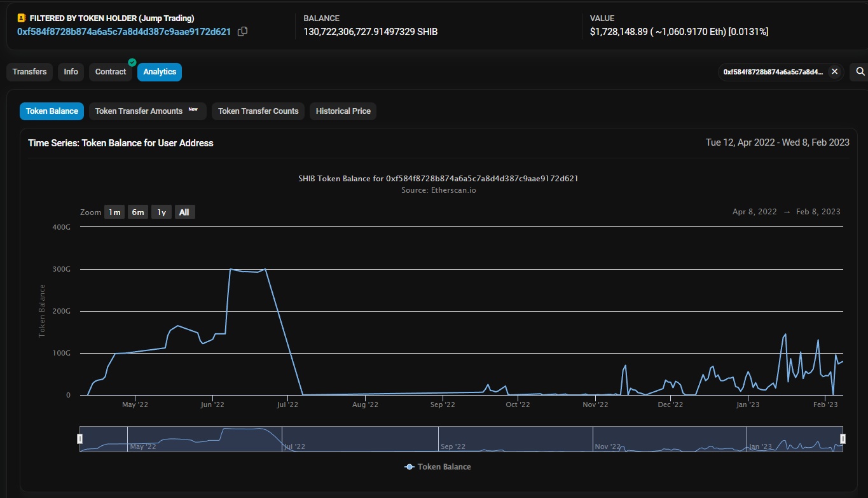This screenshot has height=498, width=868.
Task: Switch to Token Transfer Counts
Action: point(258,111)
